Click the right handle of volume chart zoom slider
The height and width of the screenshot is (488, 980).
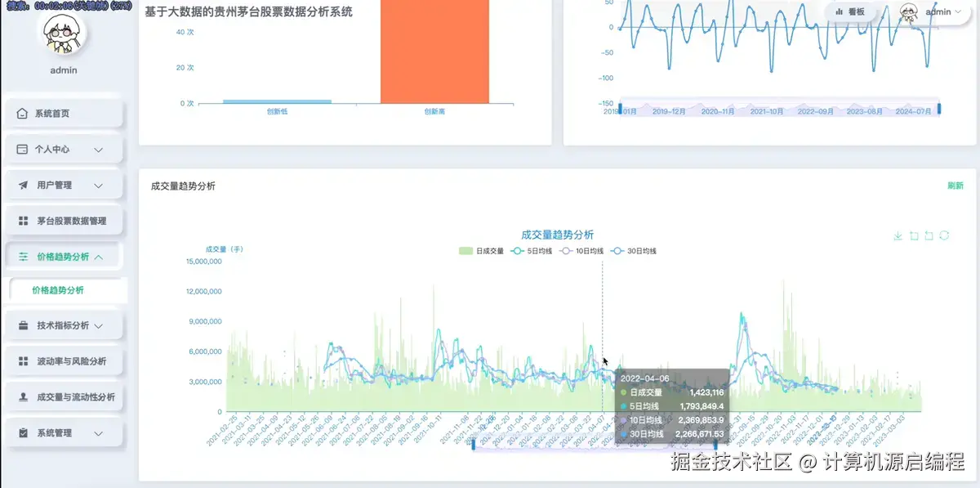[x=716, y=444]
